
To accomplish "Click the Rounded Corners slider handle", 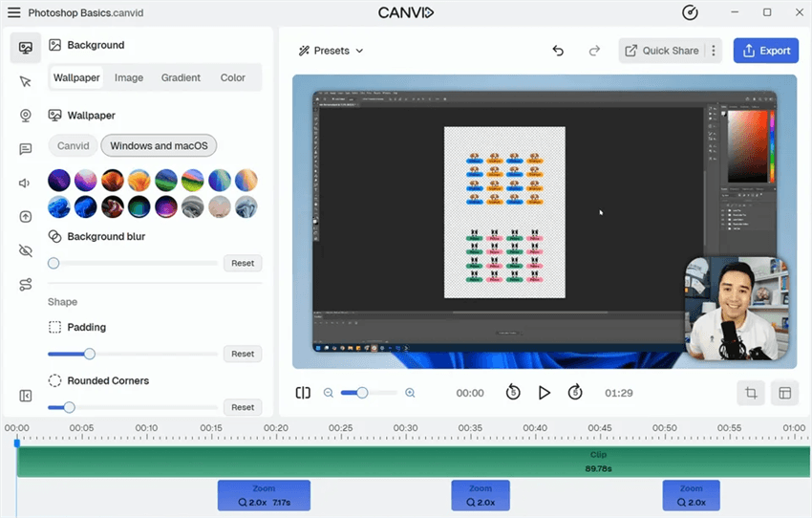I will pos(69,407).
